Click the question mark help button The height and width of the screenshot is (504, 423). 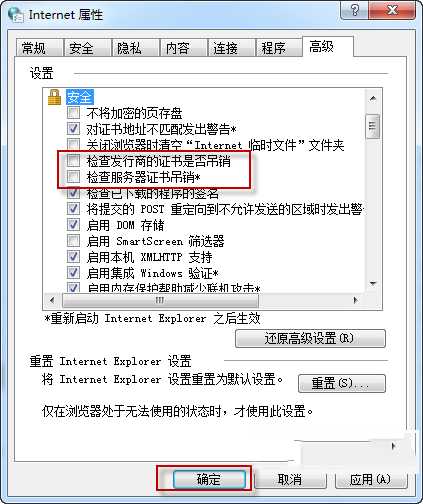pos(354,10)
